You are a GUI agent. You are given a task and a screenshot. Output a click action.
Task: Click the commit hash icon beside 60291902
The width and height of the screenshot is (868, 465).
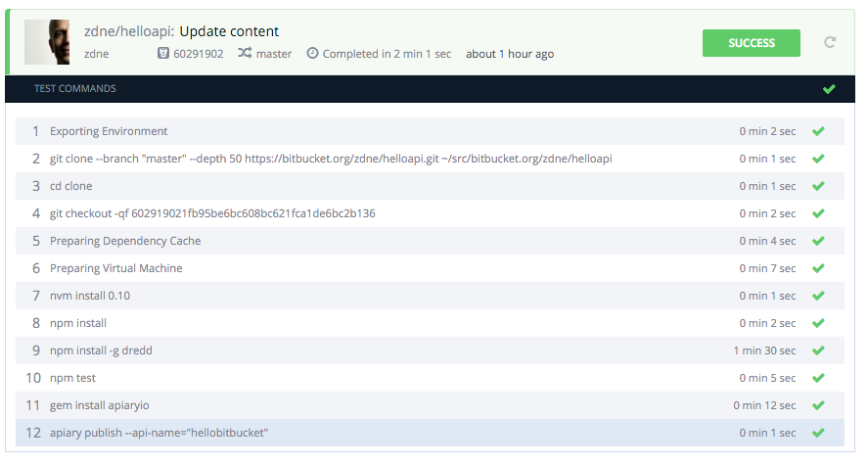click(x=162, y=53)
